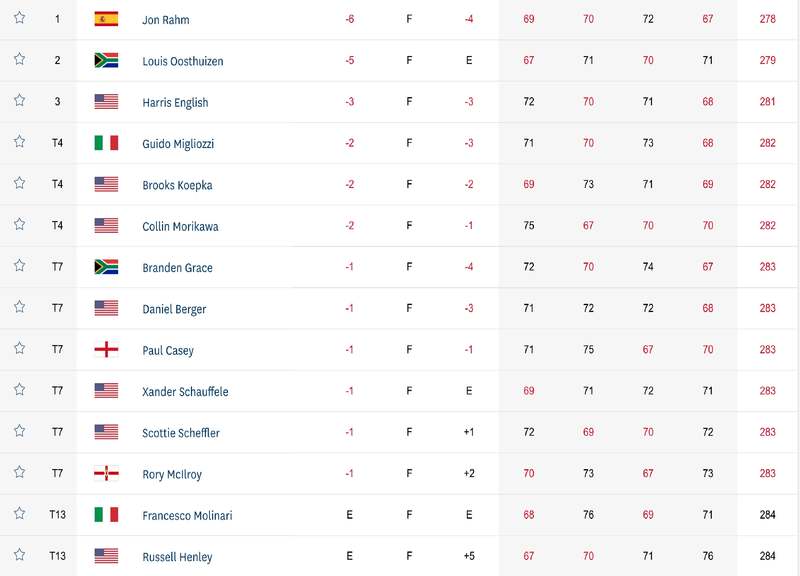Click the star for Russell Henley

19,555
